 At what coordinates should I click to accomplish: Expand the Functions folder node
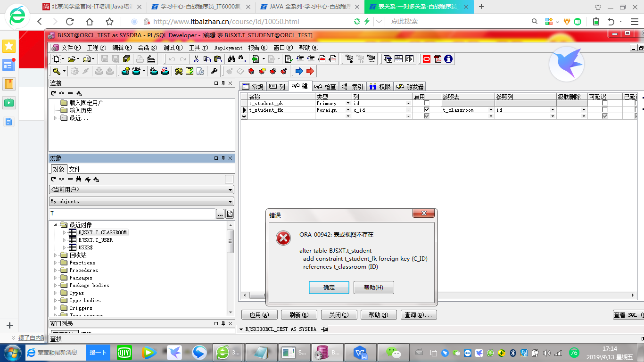(x=56, y=263)
